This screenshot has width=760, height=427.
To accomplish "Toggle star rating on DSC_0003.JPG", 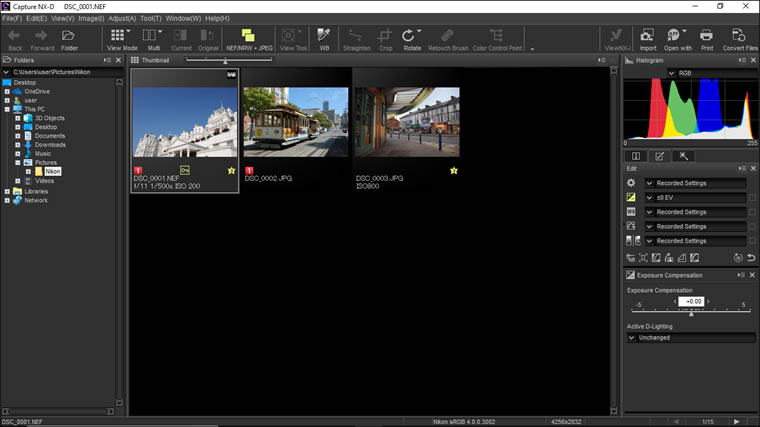I will point(454,171).
